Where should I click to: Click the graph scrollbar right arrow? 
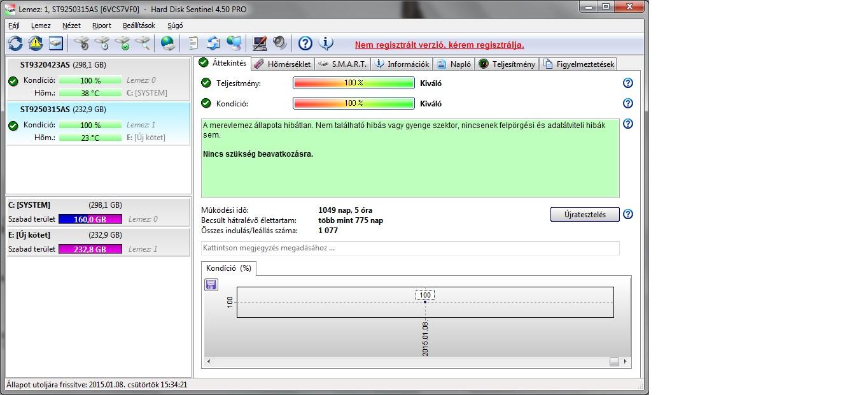coord(626,362)
